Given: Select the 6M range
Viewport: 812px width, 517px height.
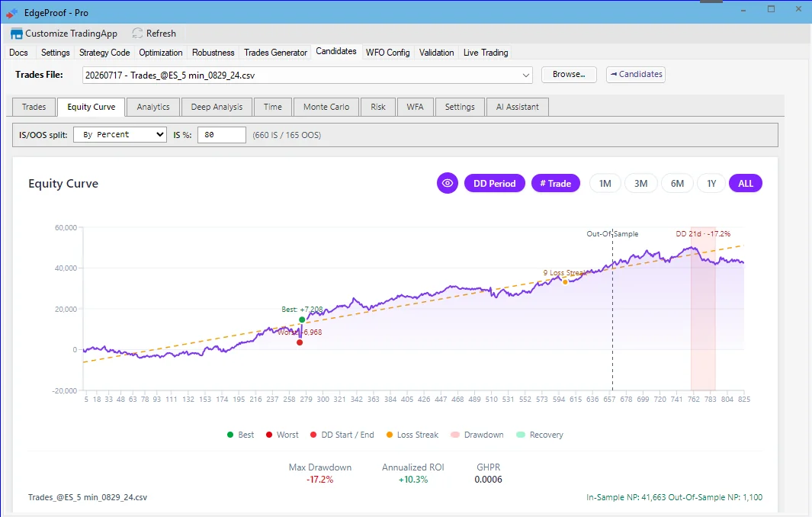Looking at the screenshot, I should tap(677, 183).
